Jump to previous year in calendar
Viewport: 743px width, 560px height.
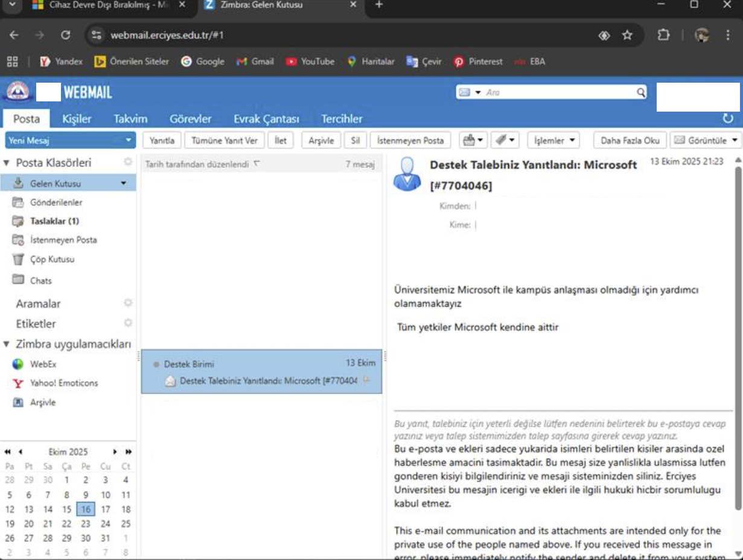pyautogui.click(x=7, y=451)
